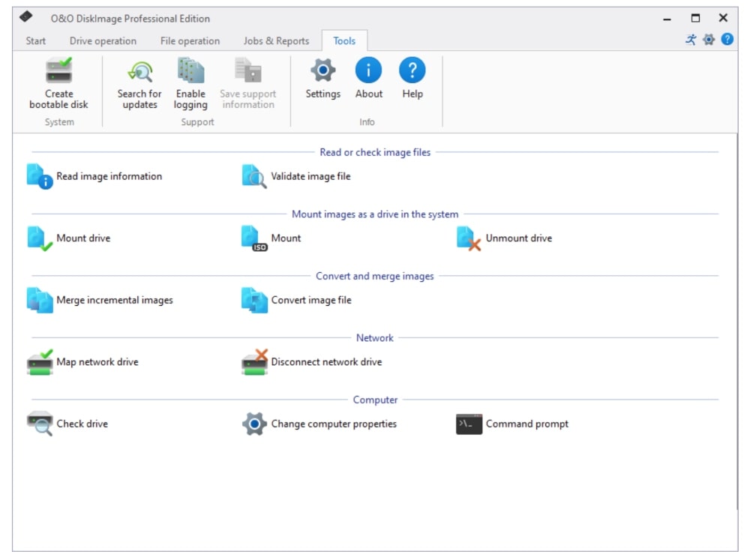View the About information
750x560 pixels.
pos(368,79)
